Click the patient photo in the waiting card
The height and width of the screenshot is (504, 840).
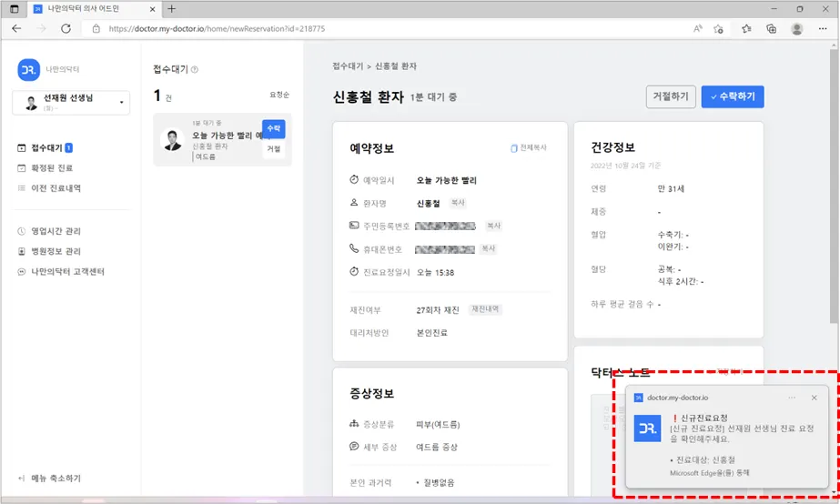172,140
